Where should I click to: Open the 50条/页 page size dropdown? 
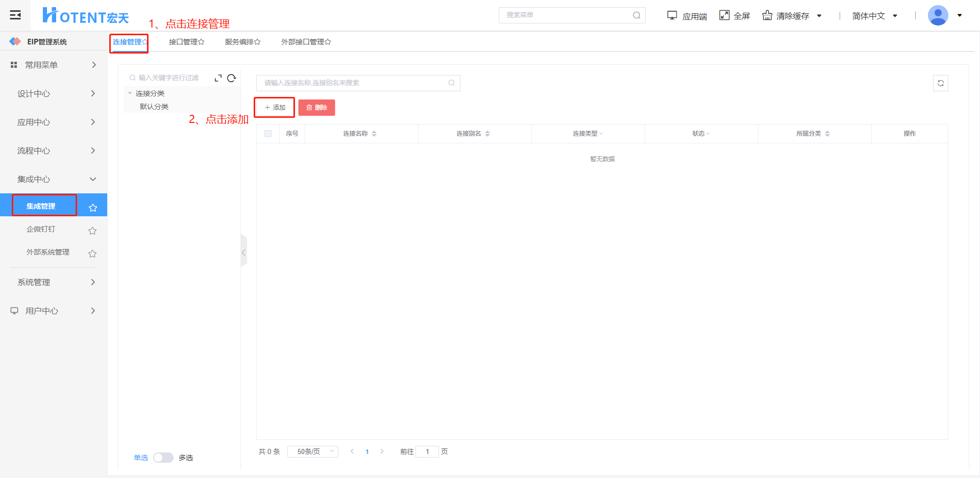[312, 451]
